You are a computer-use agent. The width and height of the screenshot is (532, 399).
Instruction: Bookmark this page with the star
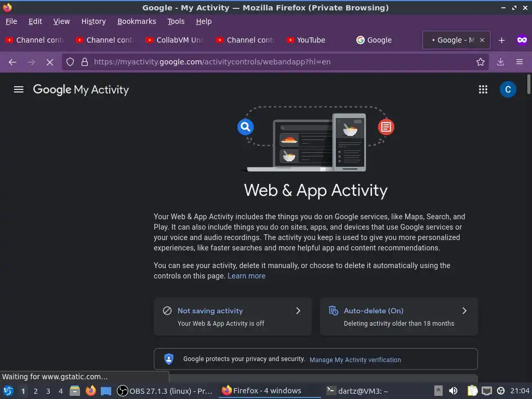(480, 62)
